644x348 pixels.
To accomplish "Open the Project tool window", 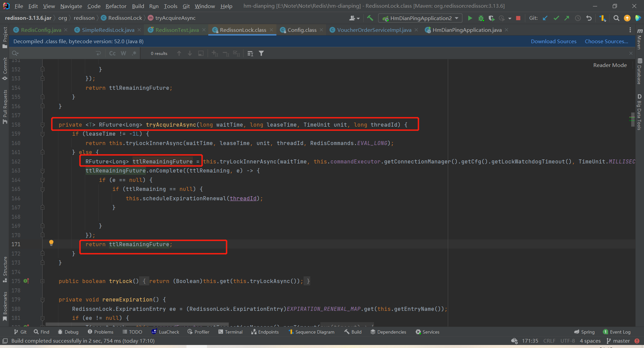I will [5, 38].
